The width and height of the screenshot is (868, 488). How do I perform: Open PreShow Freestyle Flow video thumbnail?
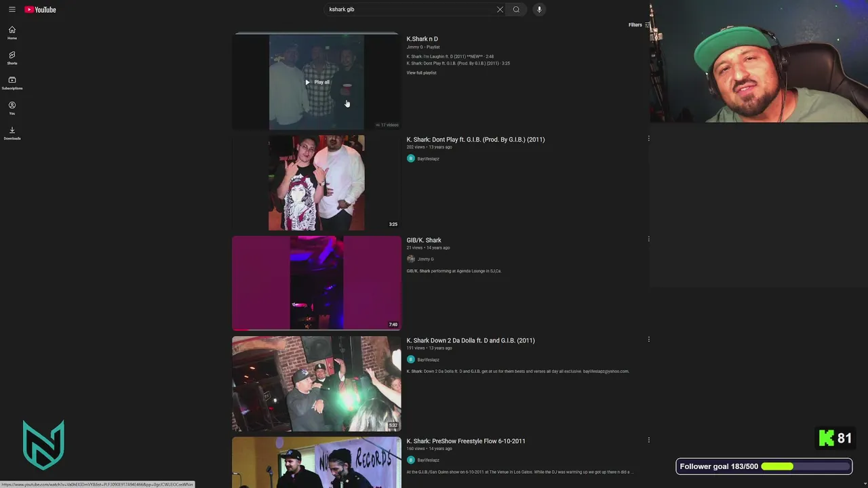[317, 462]
